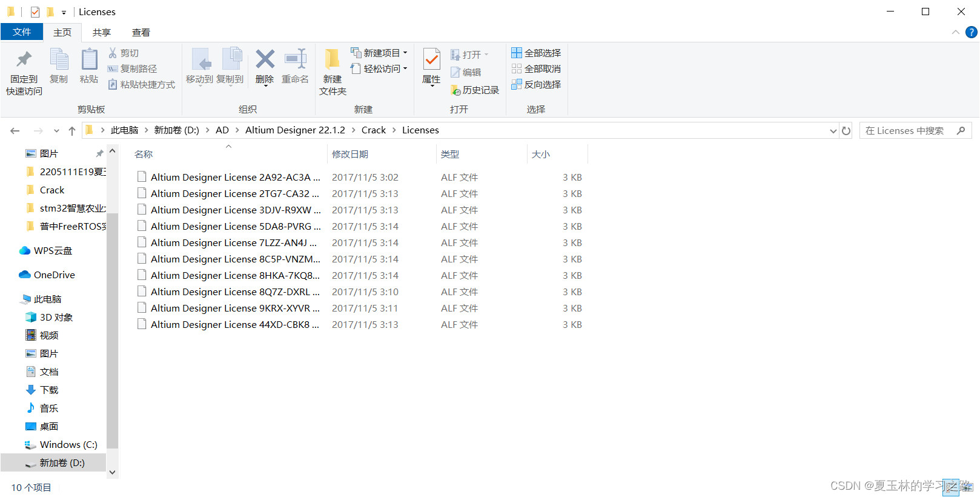Screen dimensions: 980x497
Task: Open the Quick Access Toolbar customize dropdown
Action: [x=64, y=12]
